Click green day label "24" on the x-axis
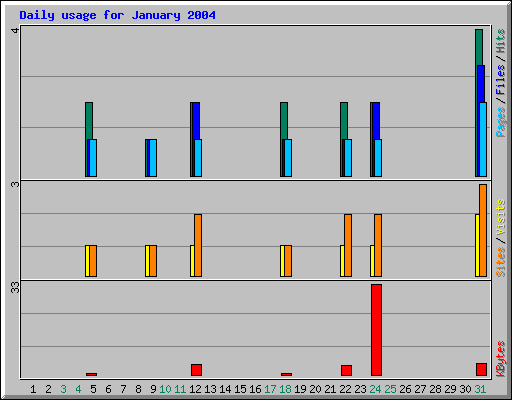The width and height of the screenshot is (512, 400). click(x=375, y=389)
